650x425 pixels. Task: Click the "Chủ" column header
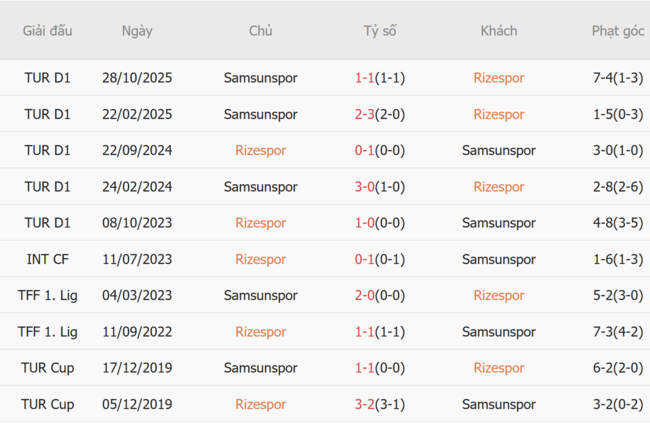(260, 31)
